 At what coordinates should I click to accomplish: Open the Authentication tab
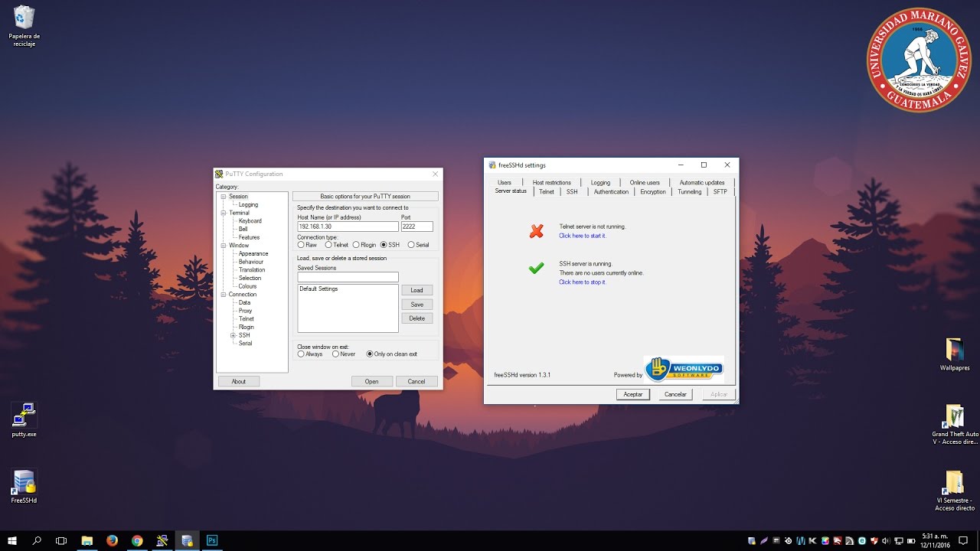pos(611,191)
